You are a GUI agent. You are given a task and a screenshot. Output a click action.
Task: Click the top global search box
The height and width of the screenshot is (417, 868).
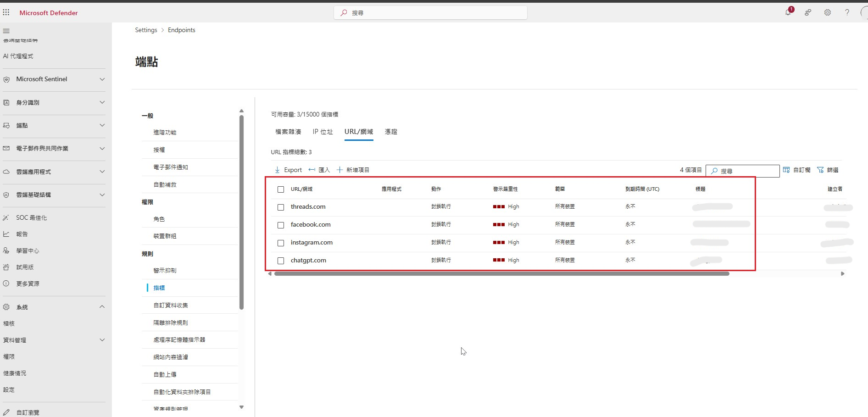pos(430,13)
